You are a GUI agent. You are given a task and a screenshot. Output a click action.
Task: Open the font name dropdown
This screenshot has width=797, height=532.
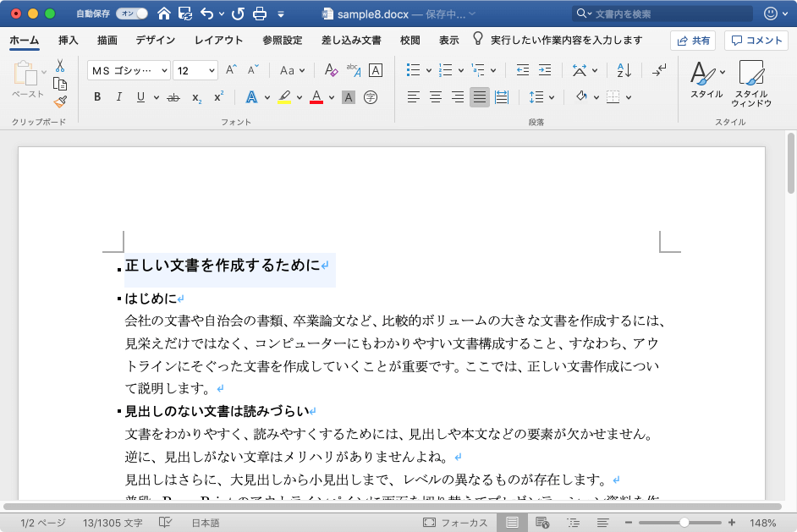click(165, 71)
